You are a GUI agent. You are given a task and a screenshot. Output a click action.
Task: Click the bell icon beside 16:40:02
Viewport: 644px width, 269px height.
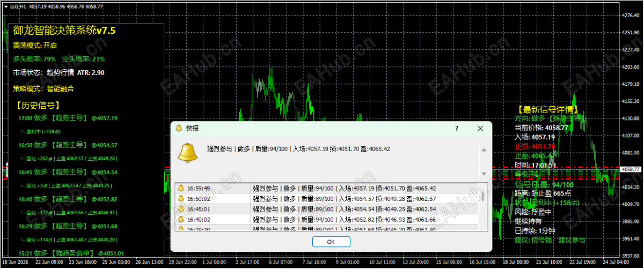point(181,219)
